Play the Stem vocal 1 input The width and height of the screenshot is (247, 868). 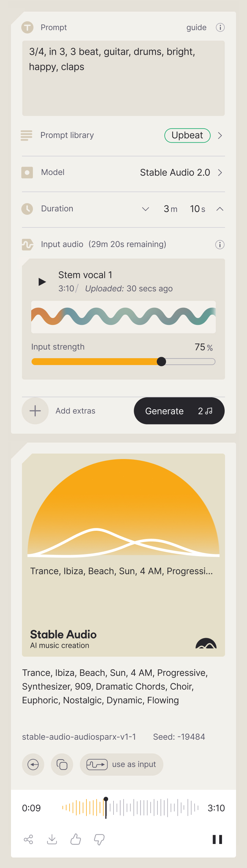point(42,282)
